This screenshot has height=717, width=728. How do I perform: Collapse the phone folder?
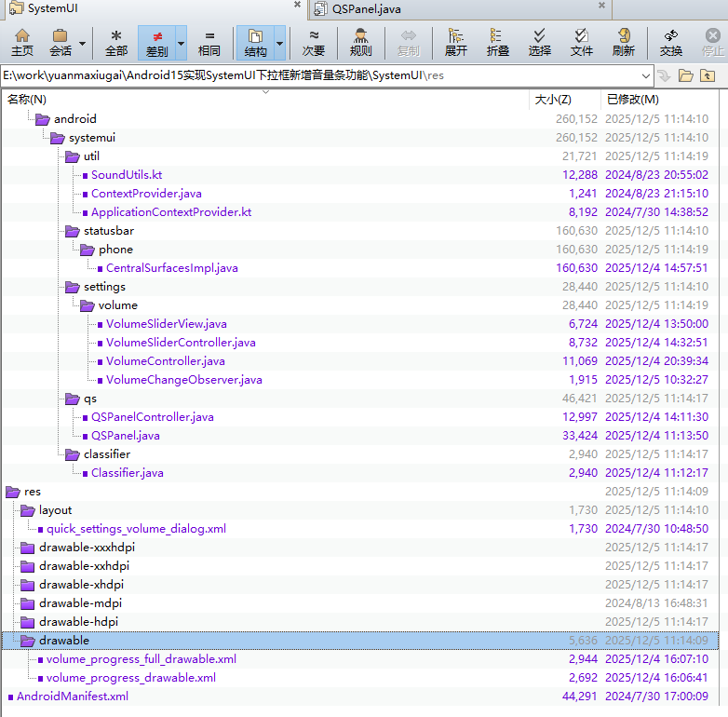click(x=87, y=250)
